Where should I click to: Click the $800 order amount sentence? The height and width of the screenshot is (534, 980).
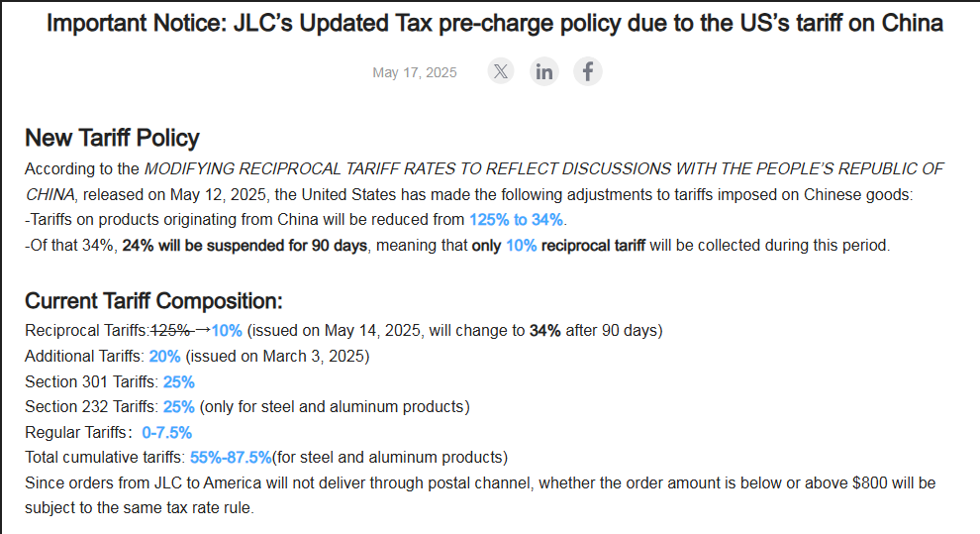480,495
